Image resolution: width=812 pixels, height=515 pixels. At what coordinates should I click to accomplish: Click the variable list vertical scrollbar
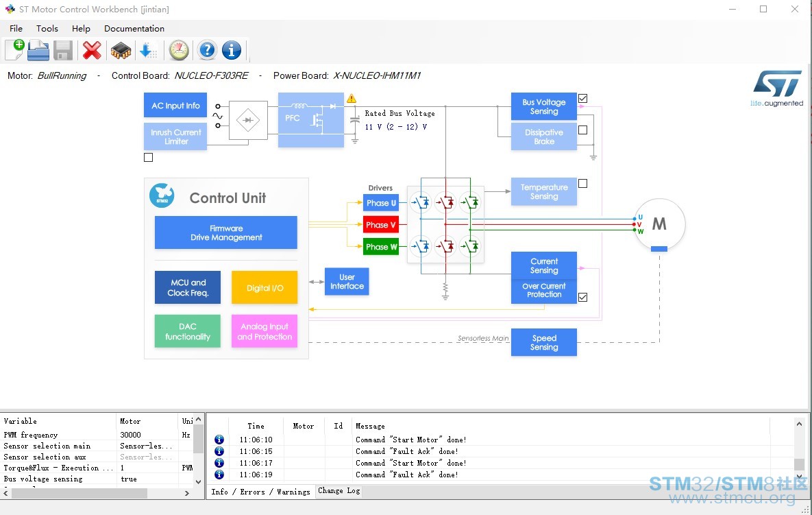point(198,439)
